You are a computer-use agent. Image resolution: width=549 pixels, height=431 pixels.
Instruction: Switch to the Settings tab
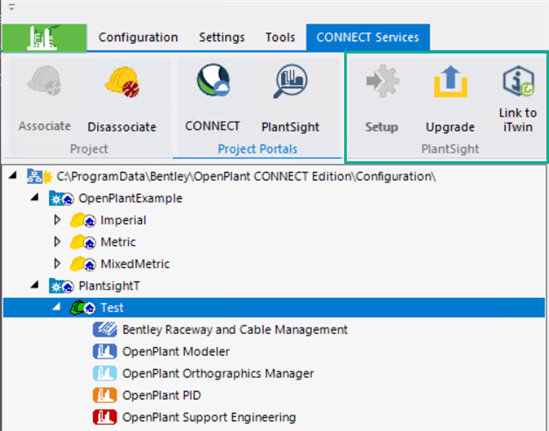coord(222,37)
